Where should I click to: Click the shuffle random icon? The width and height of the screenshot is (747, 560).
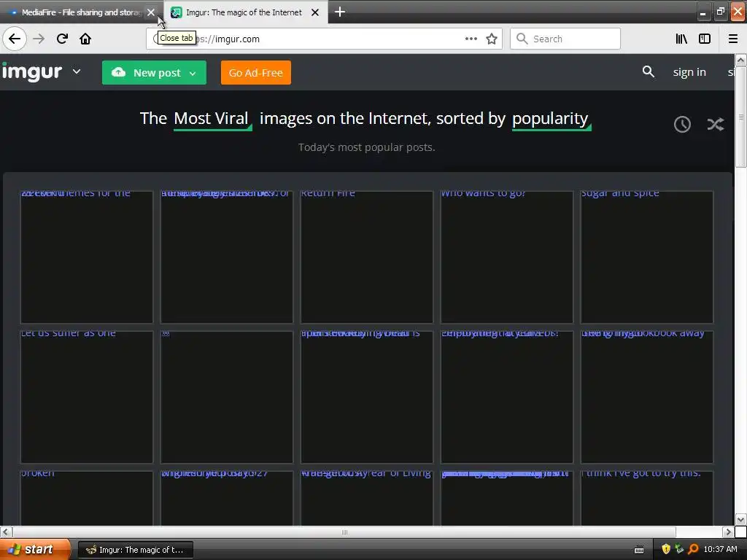click(716, 124)
